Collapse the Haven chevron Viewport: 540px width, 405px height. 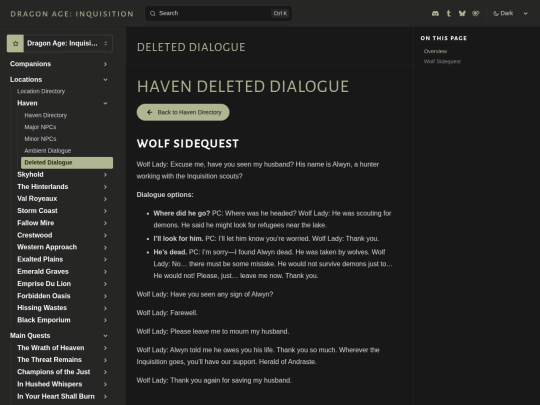click(105, 103)
